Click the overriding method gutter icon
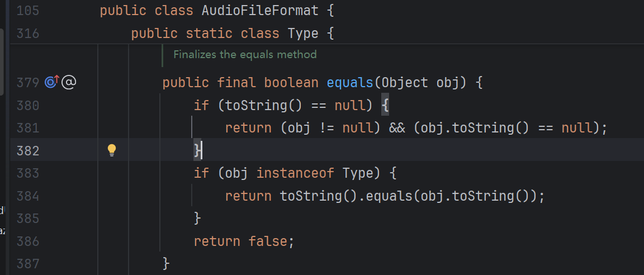 pyautogui.click(x=51, y=83)
